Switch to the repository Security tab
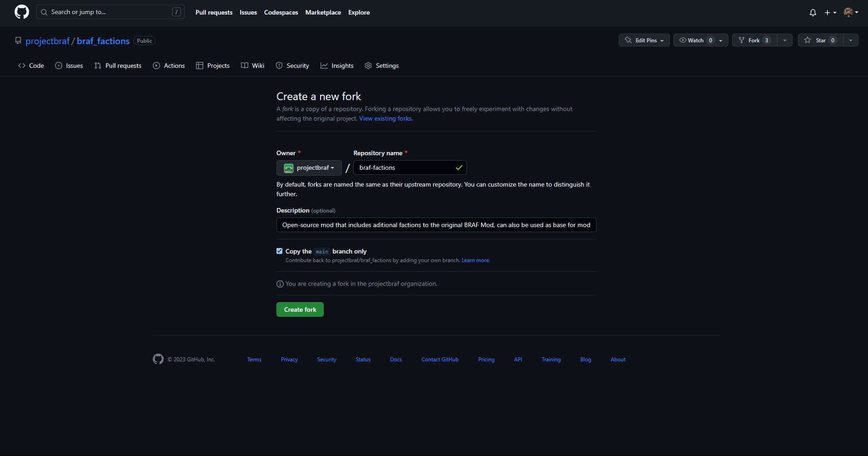The width and height of the screenshot is (868, 456). click(292, 66)
